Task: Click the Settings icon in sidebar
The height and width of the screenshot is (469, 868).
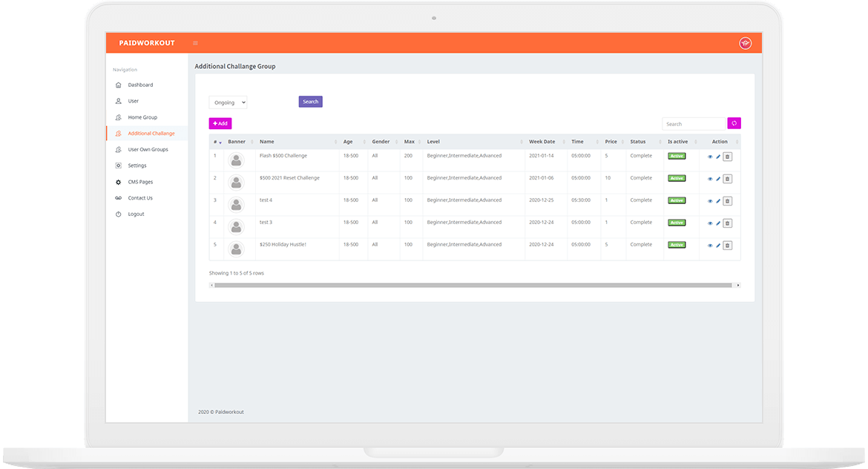Action: click(119, 165)
